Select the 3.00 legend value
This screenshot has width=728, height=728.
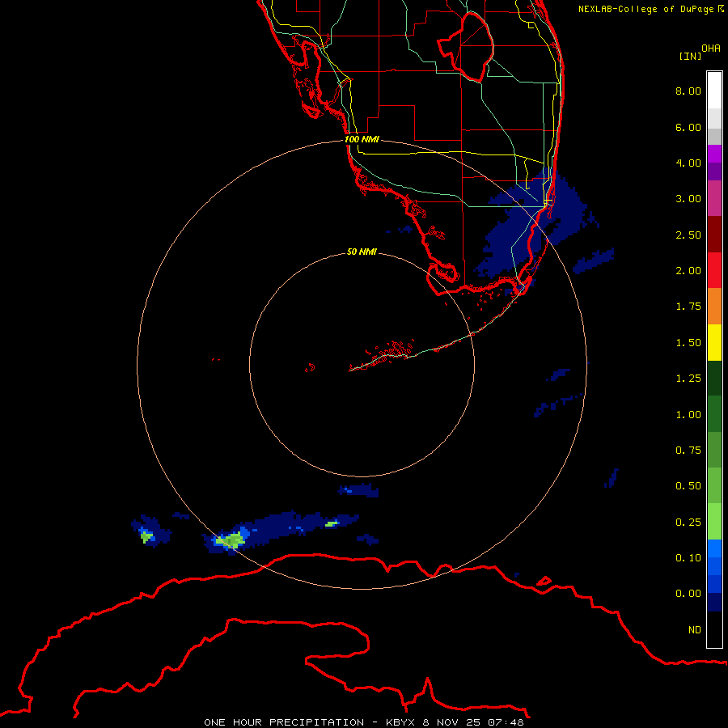[688, 199]
